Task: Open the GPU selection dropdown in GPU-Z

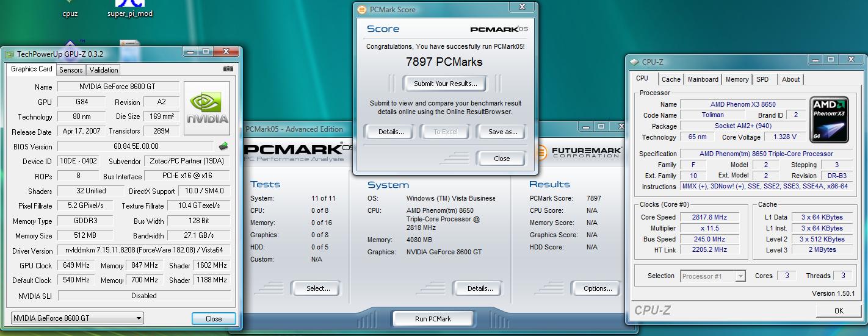Action: [x=78, y=318]
